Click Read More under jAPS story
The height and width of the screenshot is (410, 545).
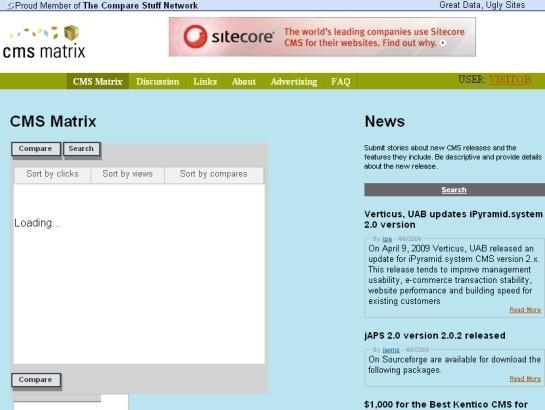pyautogui.click(x=525, y=379)
